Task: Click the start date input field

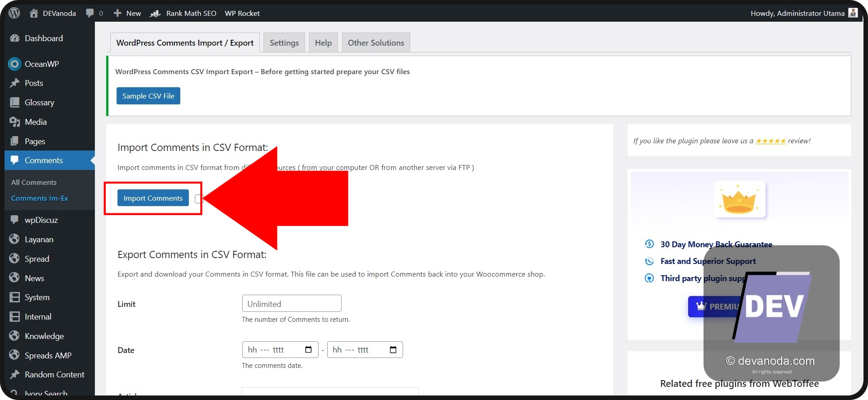Action: 280,349
